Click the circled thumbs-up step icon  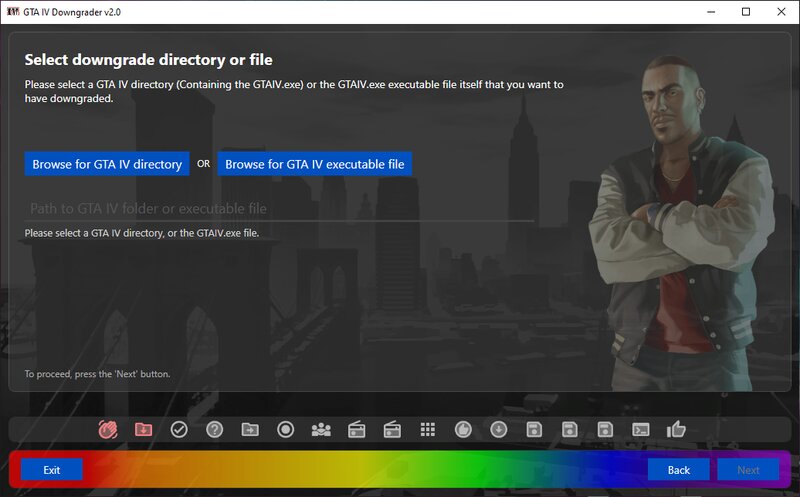pyautogui.click(x=463, y=429)
